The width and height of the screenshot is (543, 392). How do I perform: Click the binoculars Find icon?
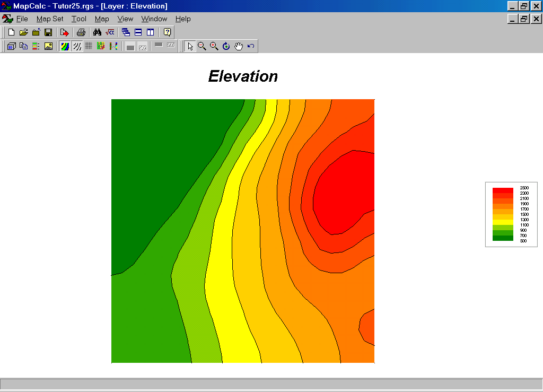[97, 32]
